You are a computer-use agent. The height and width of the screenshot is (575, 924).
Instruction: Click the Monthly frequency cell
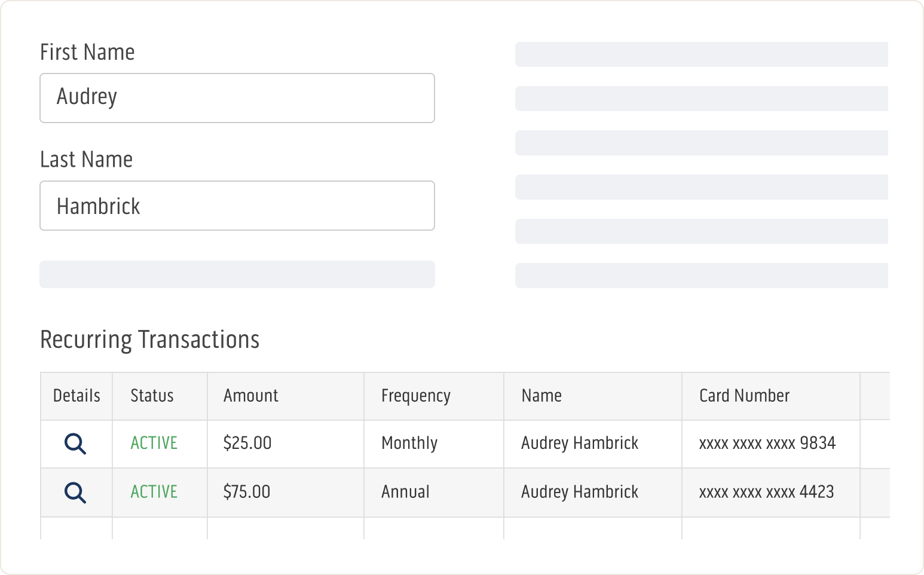click(x=409, y=444)
